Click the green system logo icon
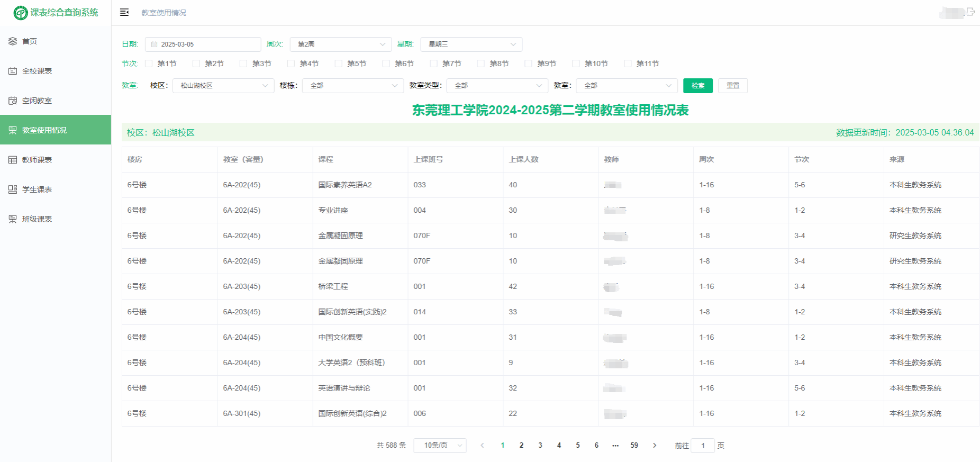980x462 pixels. click(x=21, y=13)
